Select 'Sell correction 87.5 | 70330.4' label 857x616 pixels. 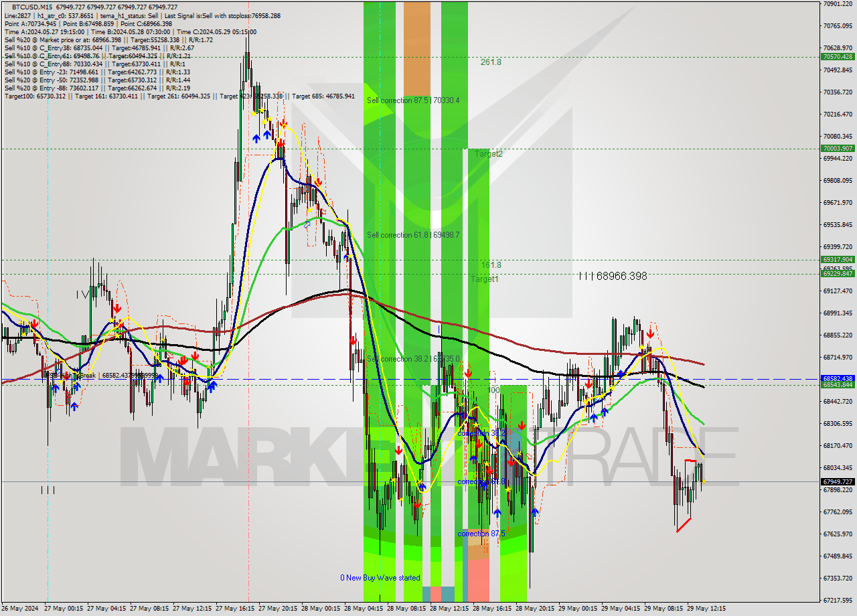click(x=413, y=100)
